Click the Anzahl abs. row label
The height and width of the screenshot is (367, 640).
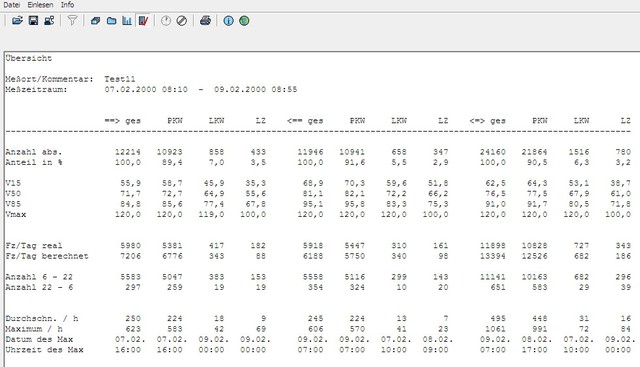pyautogui.click(x=34, y=152)
